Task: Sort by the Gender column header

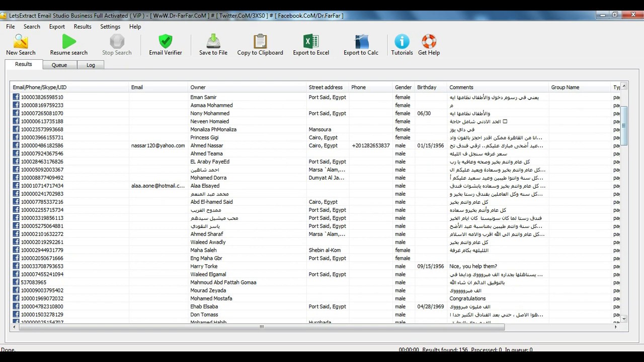Action: tap(404, 87)
